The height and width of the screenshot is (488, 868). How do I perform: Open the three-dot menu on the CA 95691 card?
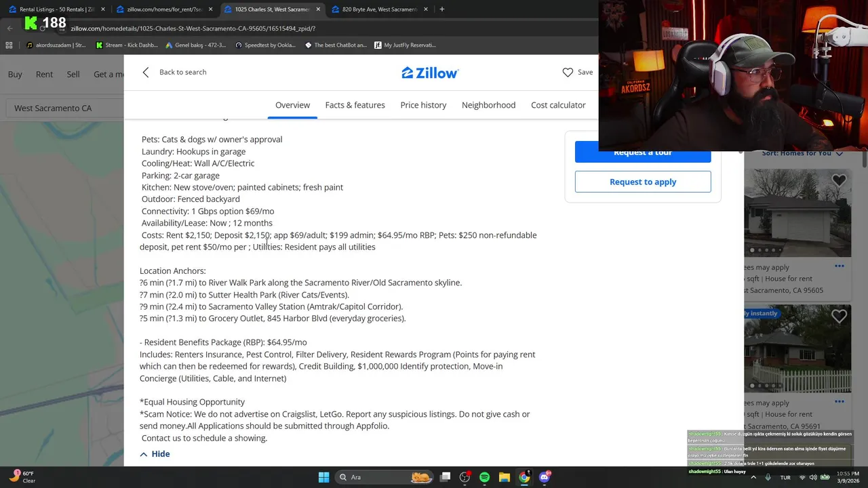(x=839, y=401)
